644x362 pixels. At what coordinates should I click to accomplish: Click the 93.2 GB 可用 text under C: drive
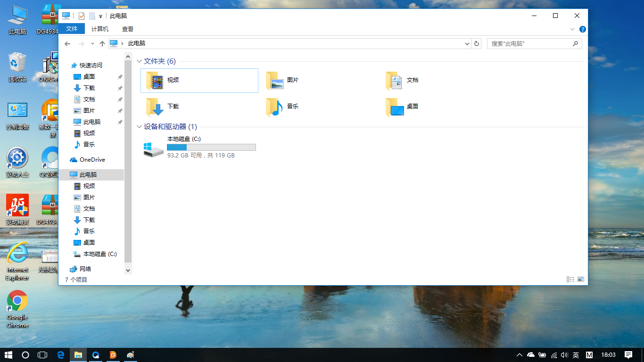185,156
